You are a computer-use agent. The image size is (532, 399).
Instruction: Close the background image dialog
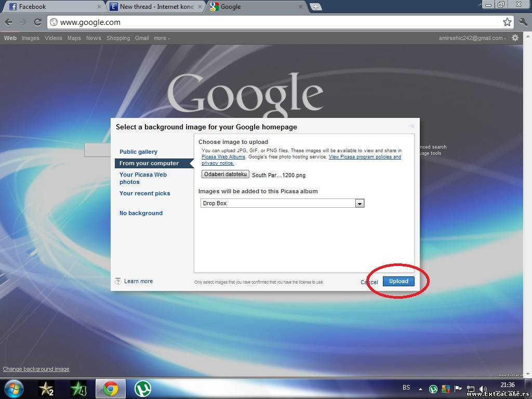point(412,126)
